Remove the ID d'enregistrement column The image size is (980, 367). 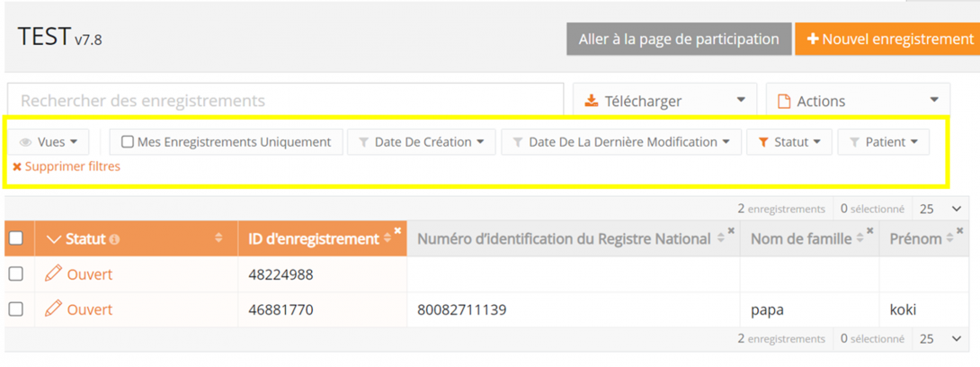397,231
